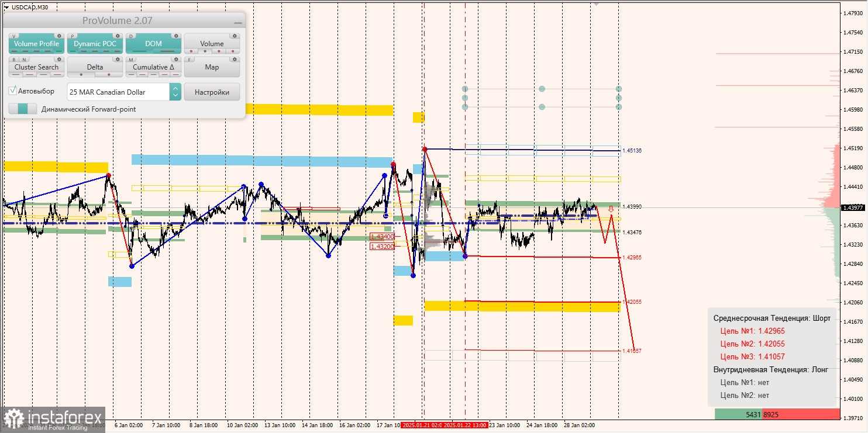Switch the Динамический Forward-point toggle
The image size is (868, 433).
click(x=23, y=109)
